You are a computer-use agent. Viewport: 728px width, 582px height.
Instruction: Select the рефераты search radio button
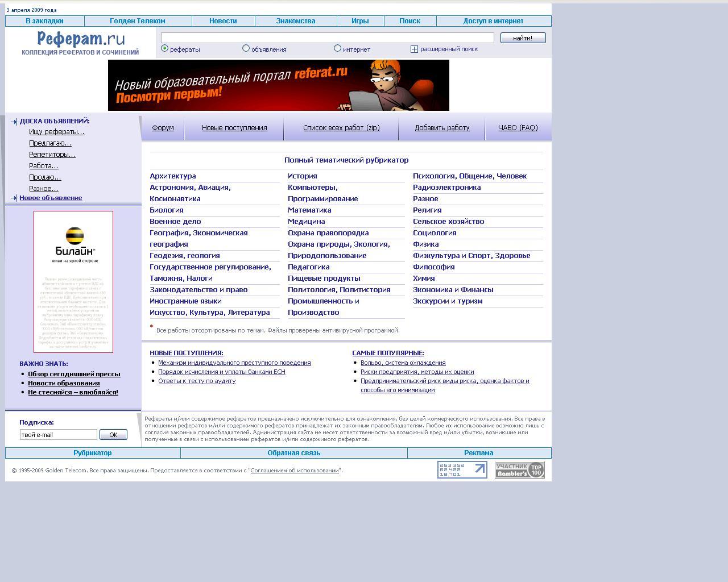click(165, 48)
